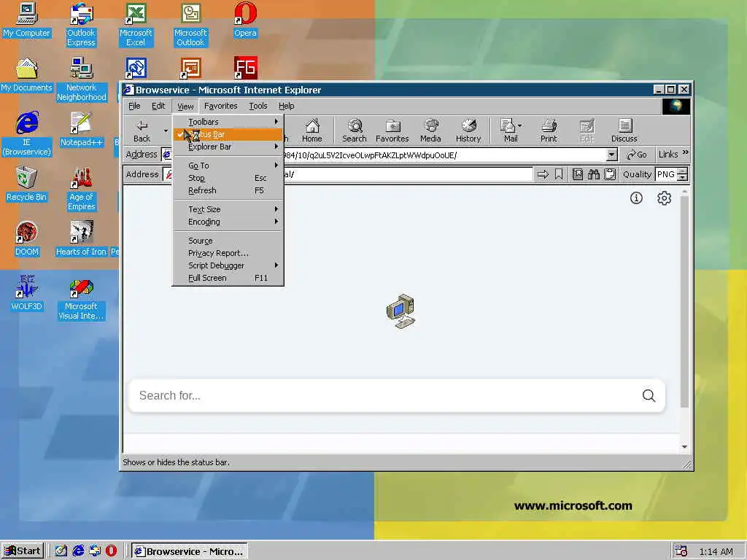The height and width of the screenshot is (560, 747).
Task: Open the Discuss toolbar button
Action: [624, 131]
